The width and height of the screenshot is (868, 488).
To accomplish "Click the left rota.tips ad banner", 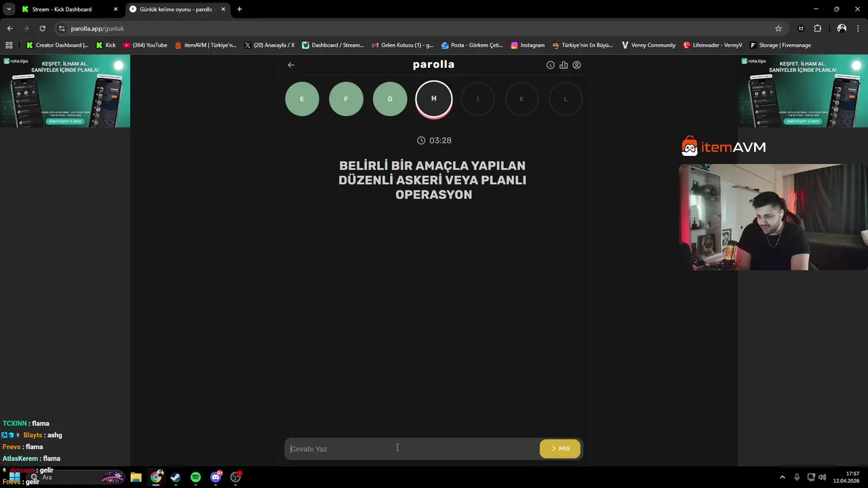I will [x=65, y=91].
